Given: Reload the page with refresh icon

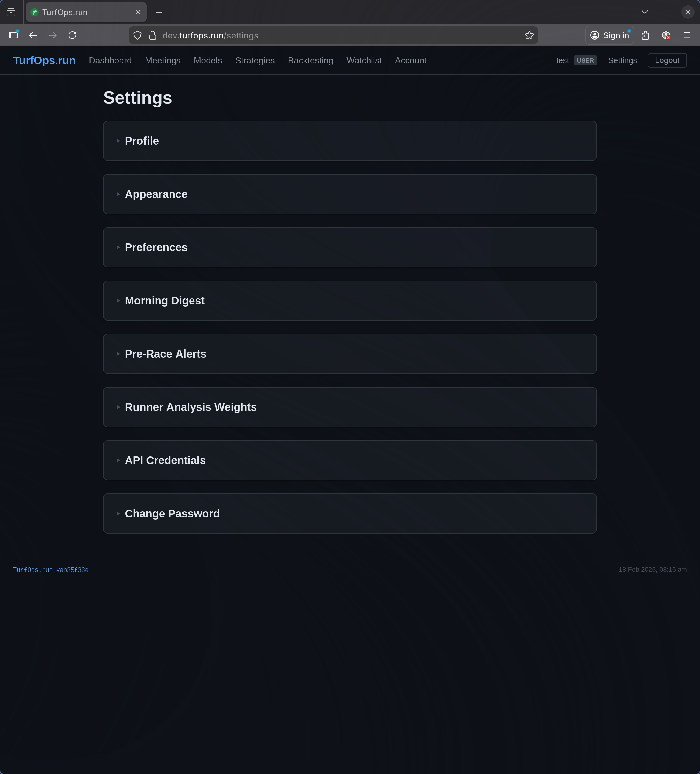Looking at the screenshot, I should point(72,35).
